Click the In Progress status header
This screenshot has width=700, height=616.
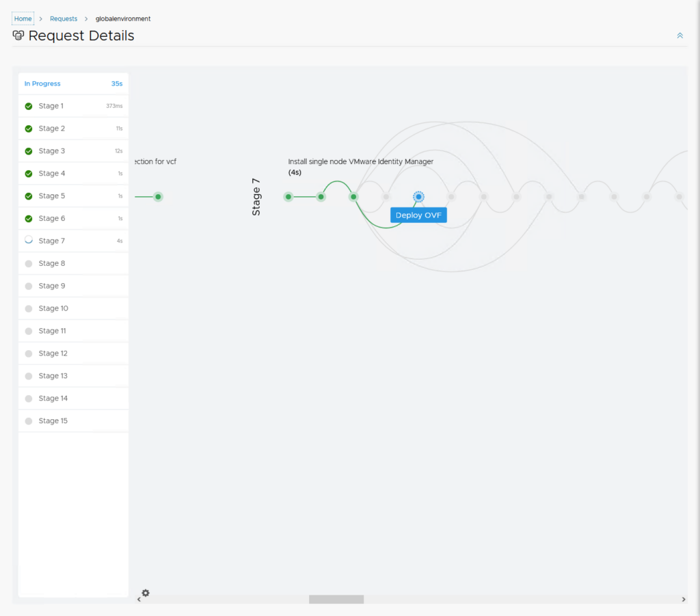coord(42,83)
